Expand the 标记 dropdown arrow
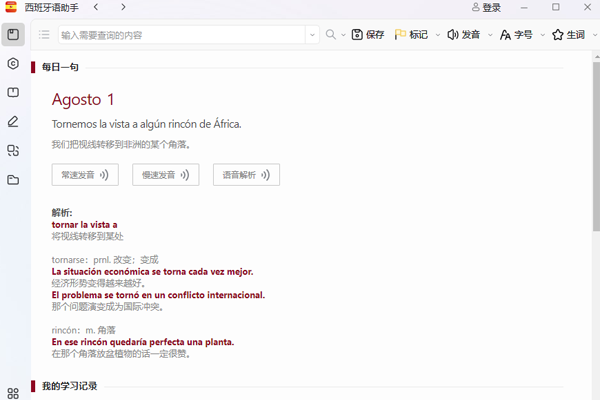Viewport: 600px width, 400px height. (x=438, y=35)
